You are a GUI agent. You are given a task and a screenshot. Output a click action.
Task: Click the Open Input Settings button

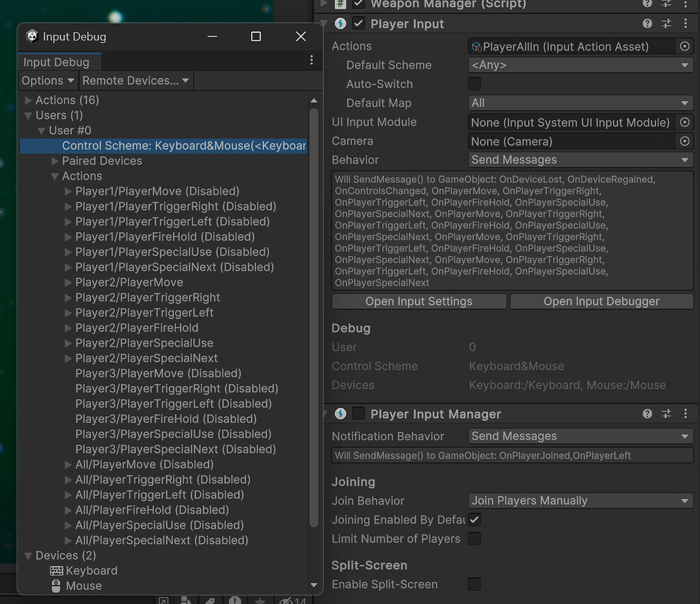tap(418, 301)
